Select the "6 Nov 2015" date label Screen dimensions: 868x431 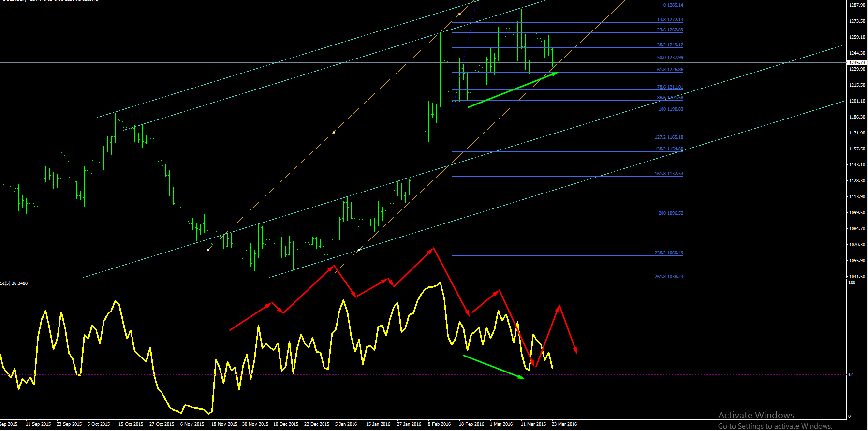click(x=192, y=424)
